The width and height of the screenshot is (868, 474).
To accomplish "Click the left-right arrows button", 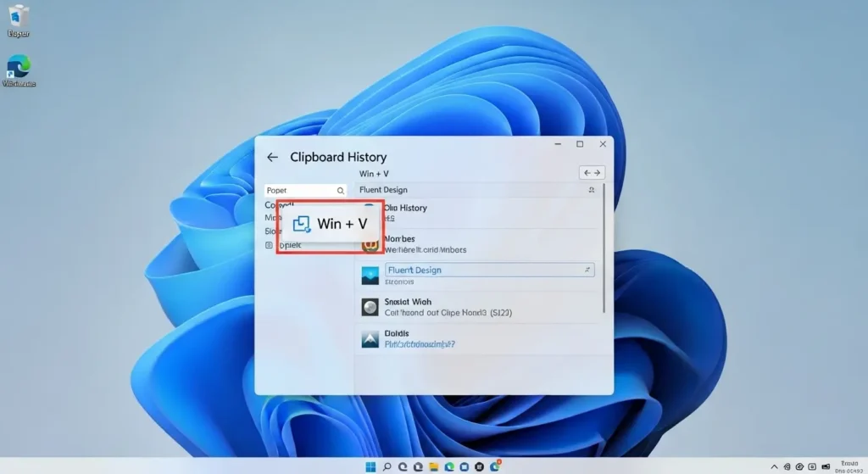I will pos(592,173).
